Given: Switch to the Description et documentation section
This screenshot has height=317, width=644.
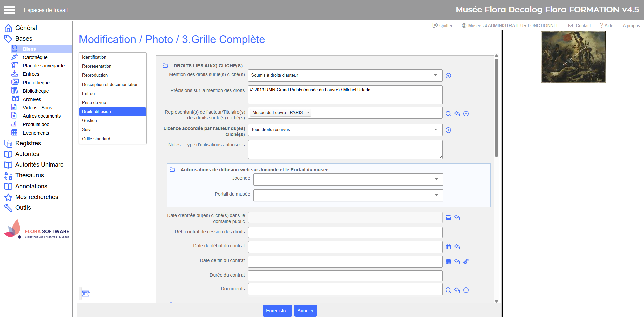Looking at the screenshot, I should tap(110, 85).
